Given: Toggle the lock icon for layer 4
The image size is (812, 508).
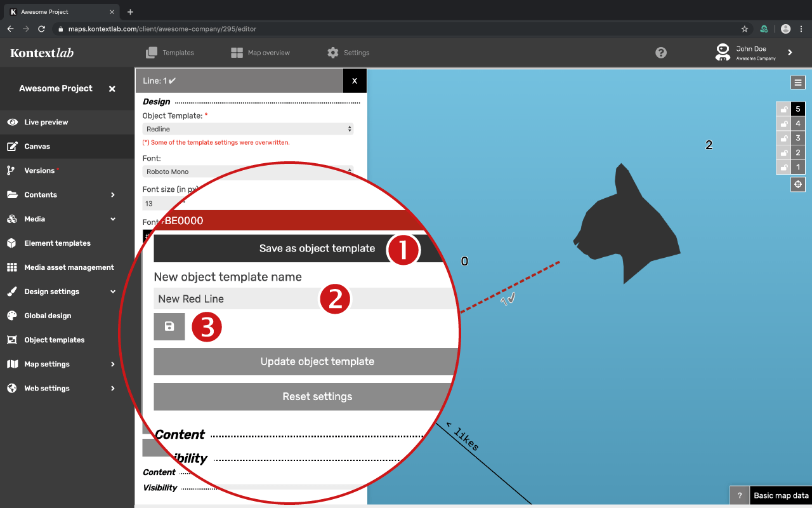Looking at the screenshot, I should point(784,124).
